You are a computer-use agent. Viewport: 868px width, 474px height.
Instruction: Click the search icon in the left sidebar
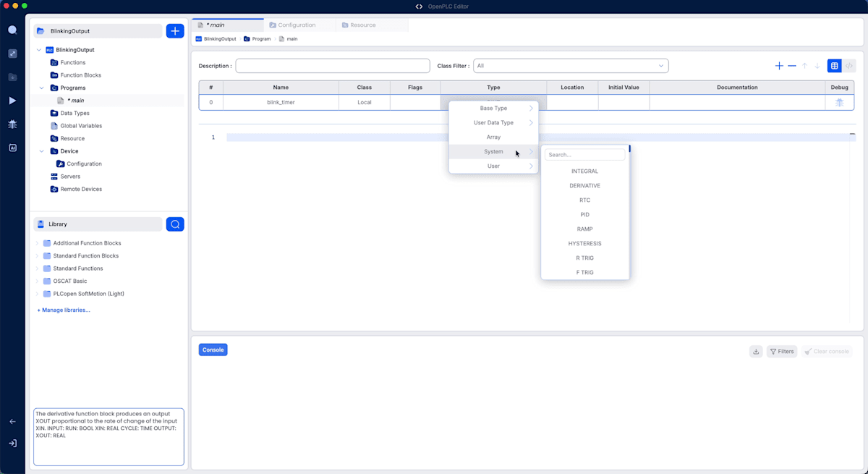(x=12, y=30)
